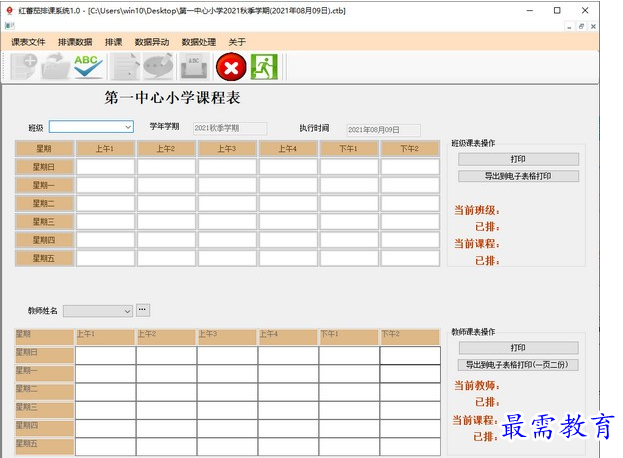Click the 第一中心小学课程表 title
Viewport: 623px width, 458px height.
coord(172,98)
